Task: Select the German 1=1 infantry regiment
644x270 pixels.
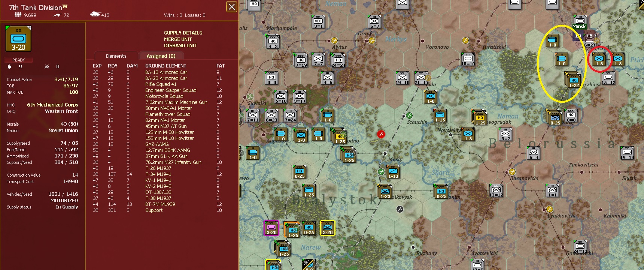Action: point(552,191)
